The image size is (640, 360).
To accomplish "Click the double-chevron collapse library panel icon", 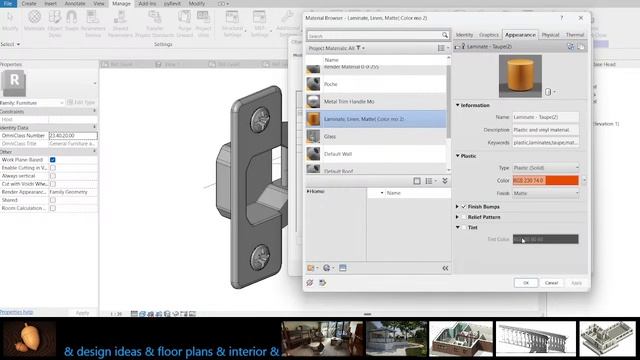I will 445,181.
